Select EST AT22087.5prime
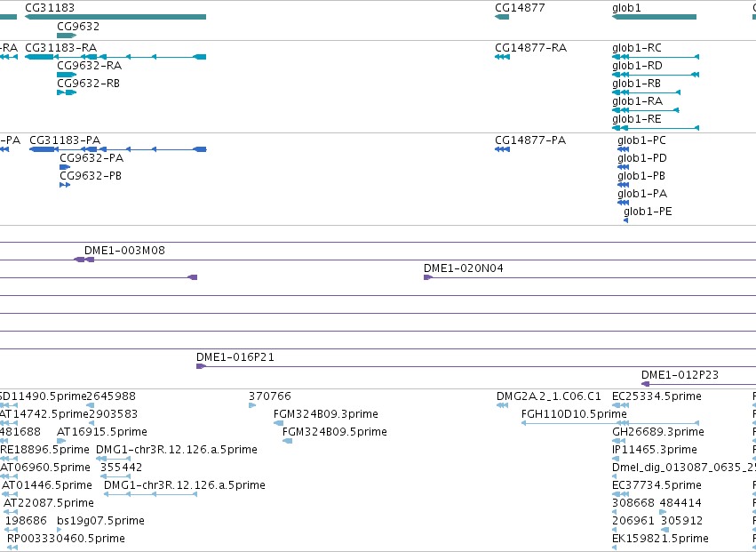Image resolution: width=756 pixels, height=552 pixels. tap(49, 503)
